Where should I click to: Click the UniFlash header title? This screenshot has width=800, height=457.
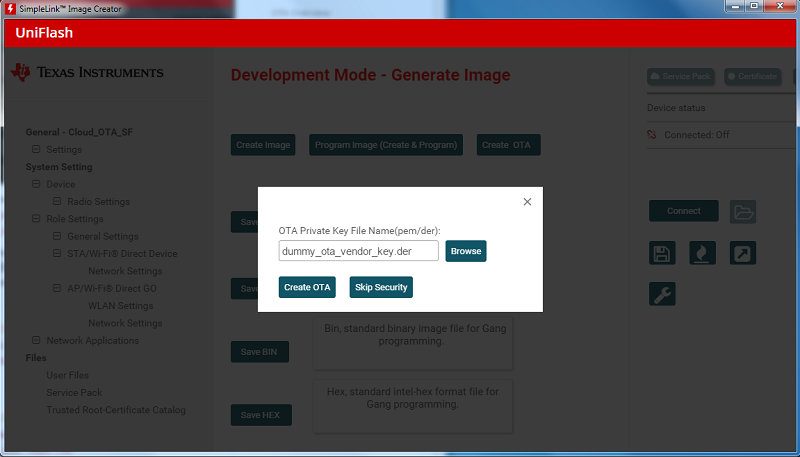pos(44,33)
